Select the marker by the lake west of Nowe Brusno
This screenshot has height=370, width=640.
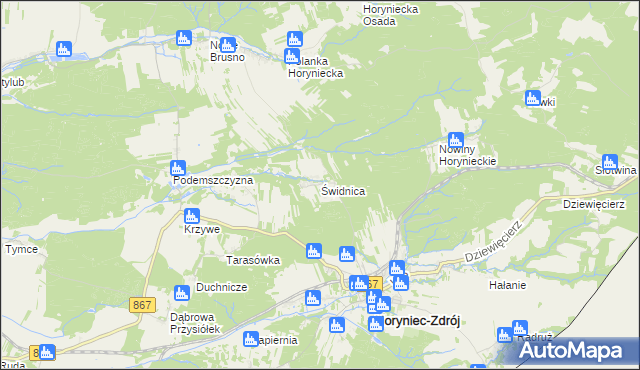pyautogui.click(x=64, y=49)
